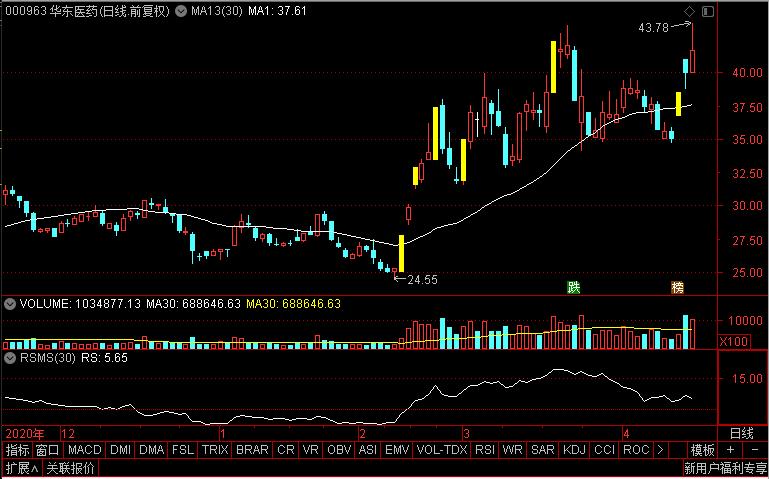Open the 新用户福利专享 link

coord(725,468)
